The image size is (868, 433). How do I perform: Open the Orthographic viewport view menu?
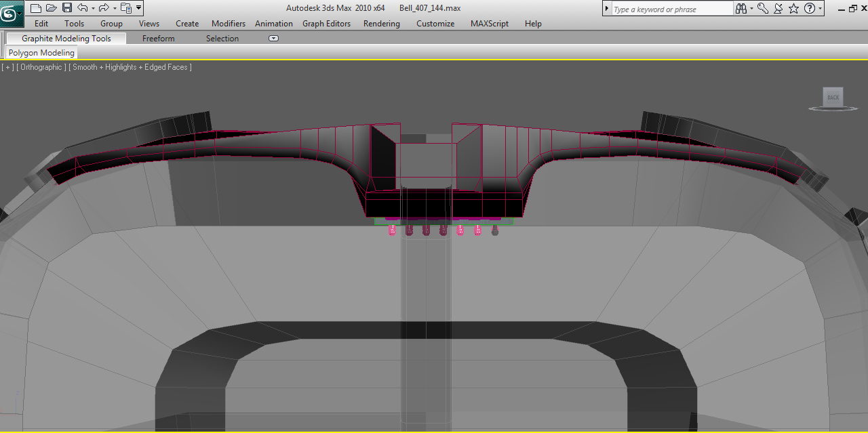41,67
